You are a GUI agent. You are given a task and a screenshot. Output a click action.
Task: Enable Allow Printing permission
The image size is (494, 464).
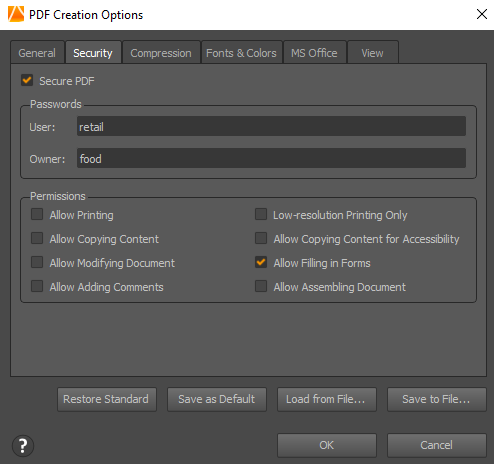pyautogui.click(x=37, y=214)
